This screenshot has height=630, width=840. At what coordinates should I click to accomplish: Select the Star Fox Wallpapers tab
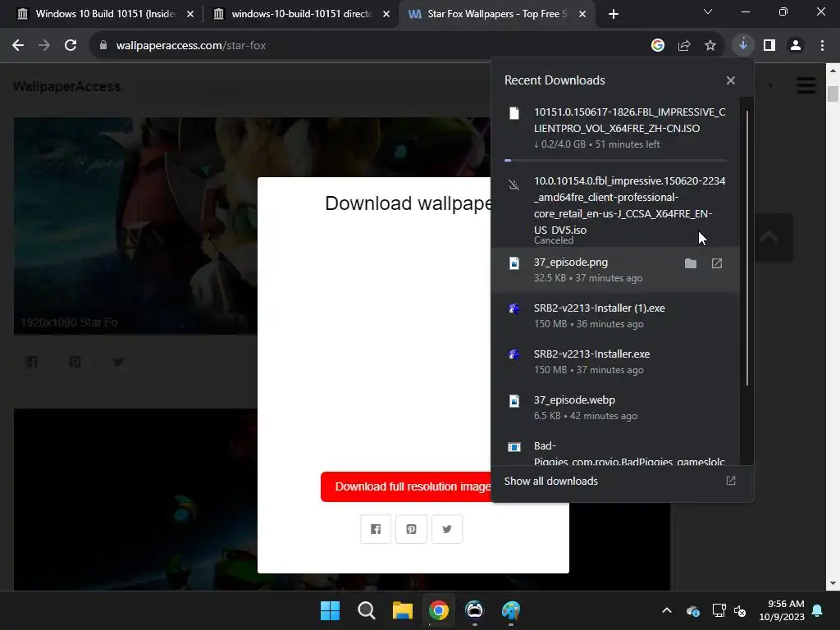pyautogui.click(x=496, y=14)
